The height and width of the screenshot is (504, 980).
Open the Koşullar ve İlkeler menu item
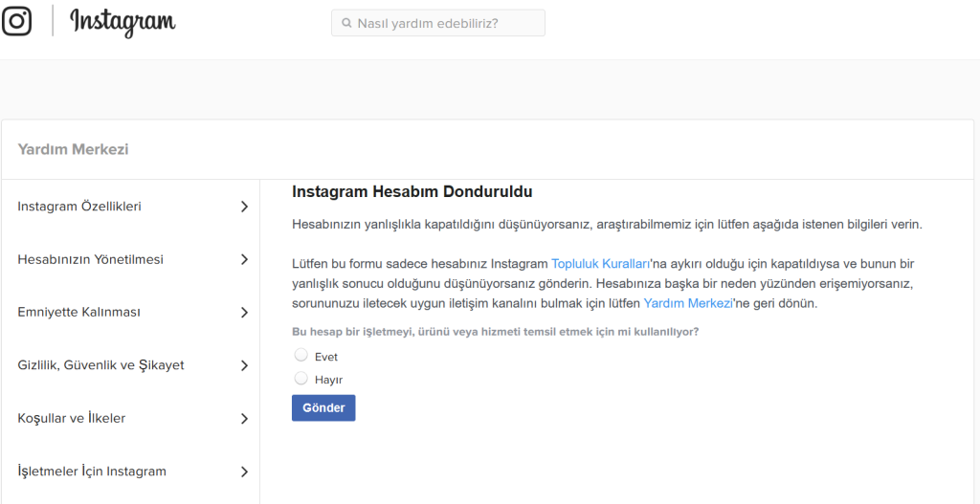[x=72, y=419]
